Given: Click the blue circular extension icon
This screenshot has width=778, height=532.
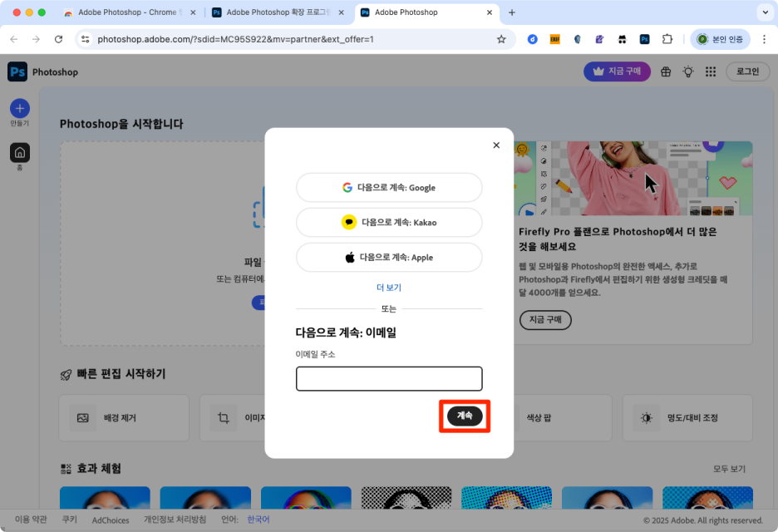Looking at the screenshot, I should pyautogui.click(x=533, y=39).
